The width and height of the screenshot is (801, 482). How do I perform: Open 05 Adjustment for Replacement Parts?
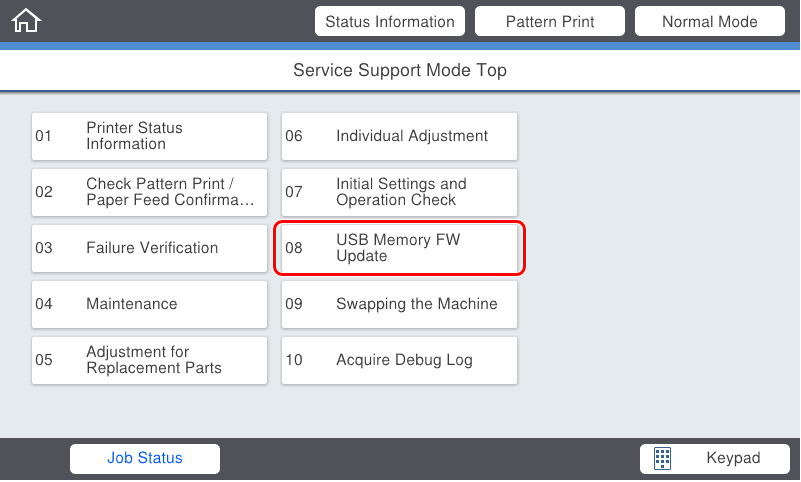pyautogui.click(x=149, y=360)
